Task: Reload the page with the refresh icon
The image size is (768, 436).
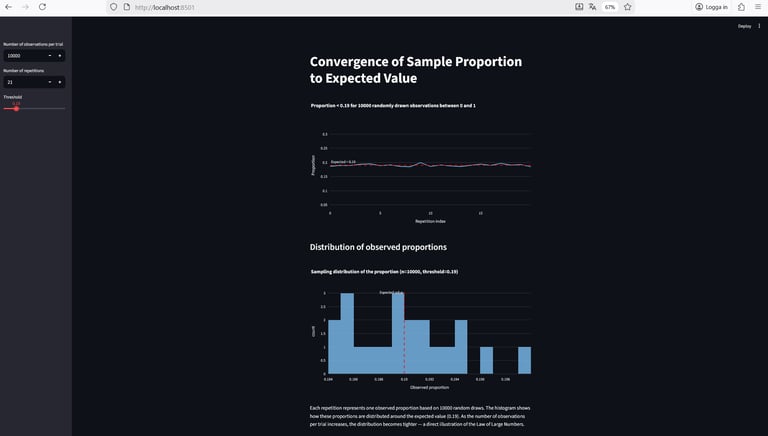Action: click(x=42, y=7)
